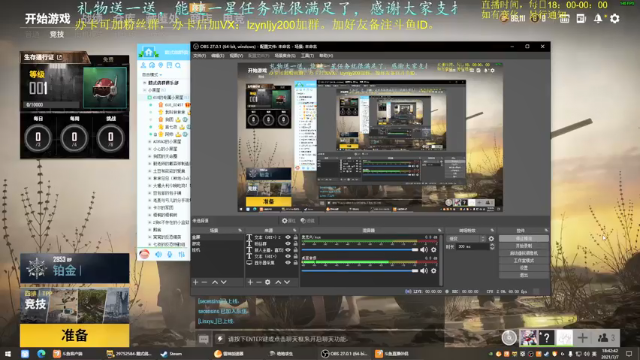Open game notifications bell icon
This screenshot has height=360, width=640.
click(598, 18)
